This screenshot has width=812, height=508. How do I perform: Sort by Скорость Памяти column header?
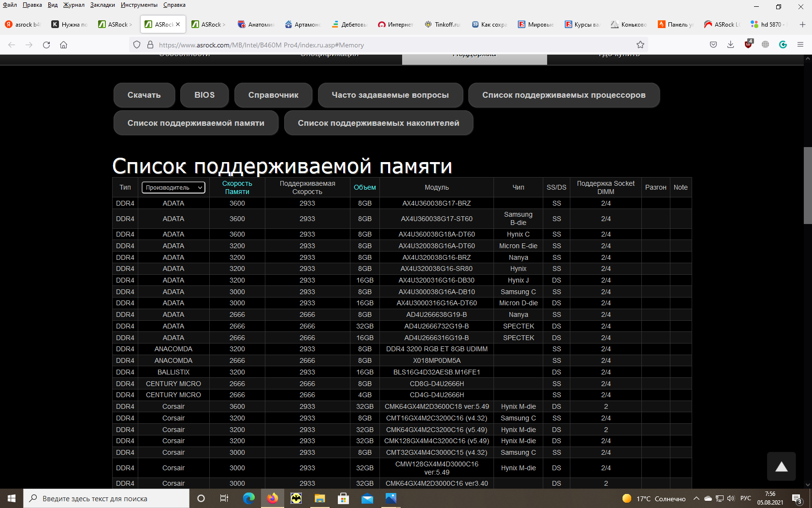237,188
